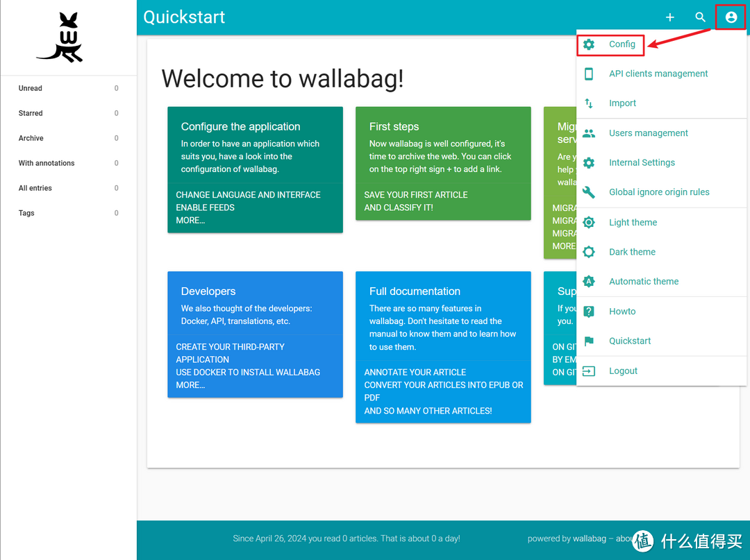Click the outline sun icon for Dark theme
750x560 pixels.
click(x=589, y=252)
